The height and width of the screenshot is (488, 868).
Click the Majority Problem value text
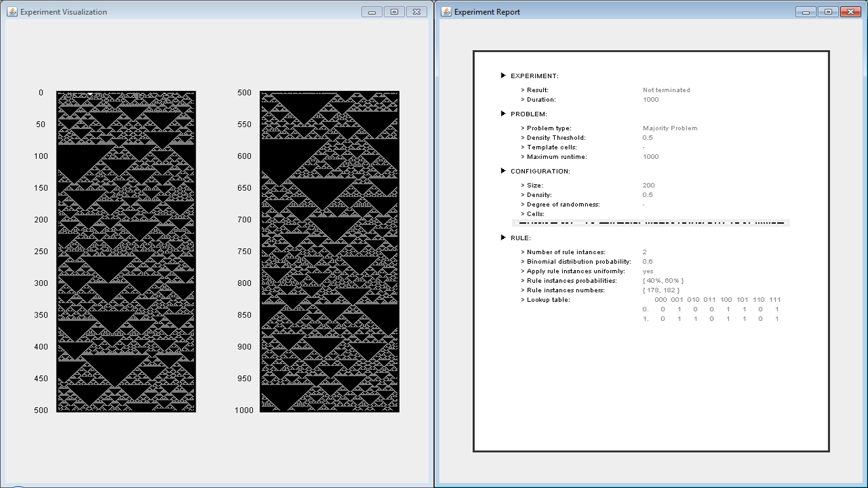(670, 128)
